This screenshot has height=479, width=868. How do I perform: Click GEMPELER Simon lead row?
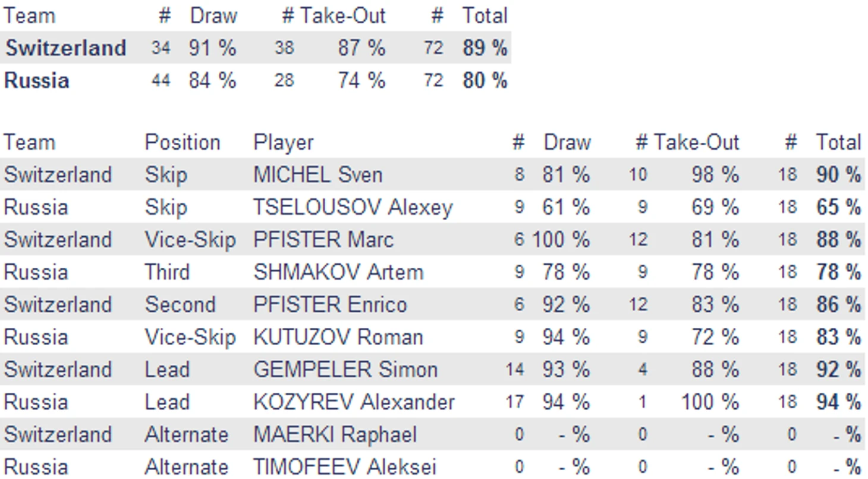[x=432, y=369]
